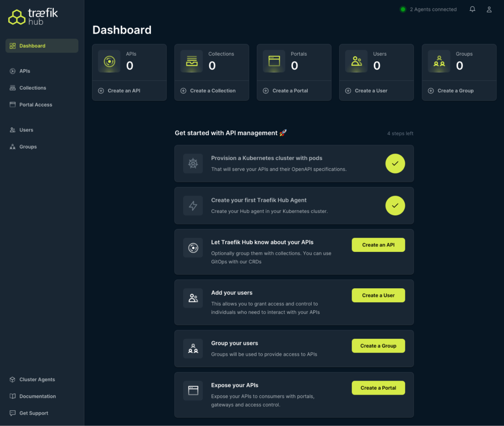504x426 pixels.
Task: Click the Add your users step icon
Action: (x=193, y=298)
